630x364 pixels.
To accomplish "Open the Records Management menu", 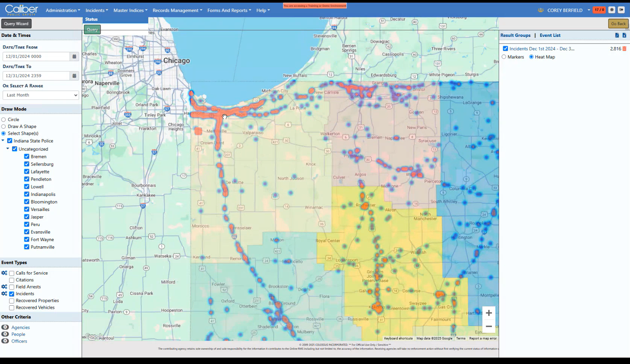I will coord(177,10).
